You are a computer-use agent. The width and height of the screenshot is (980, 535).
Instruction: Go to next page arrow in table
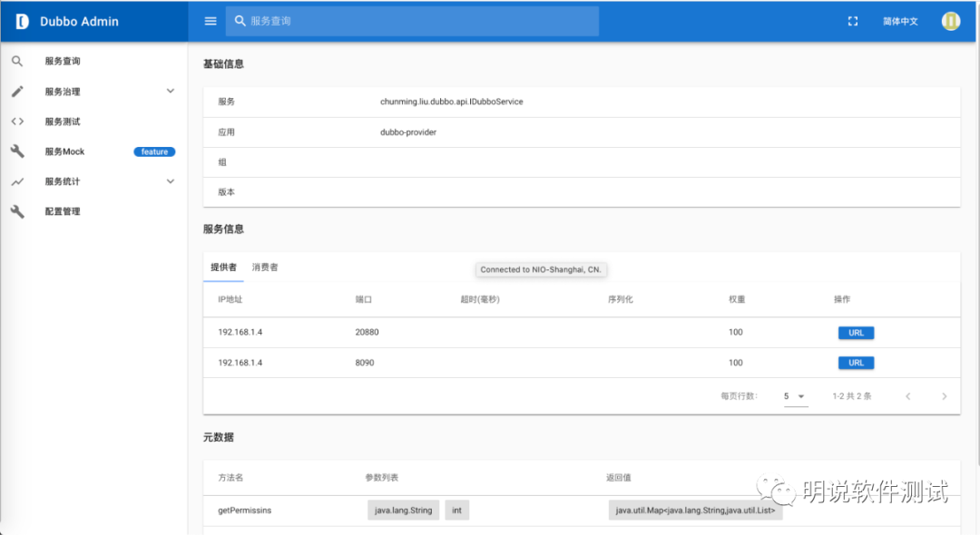944,396
